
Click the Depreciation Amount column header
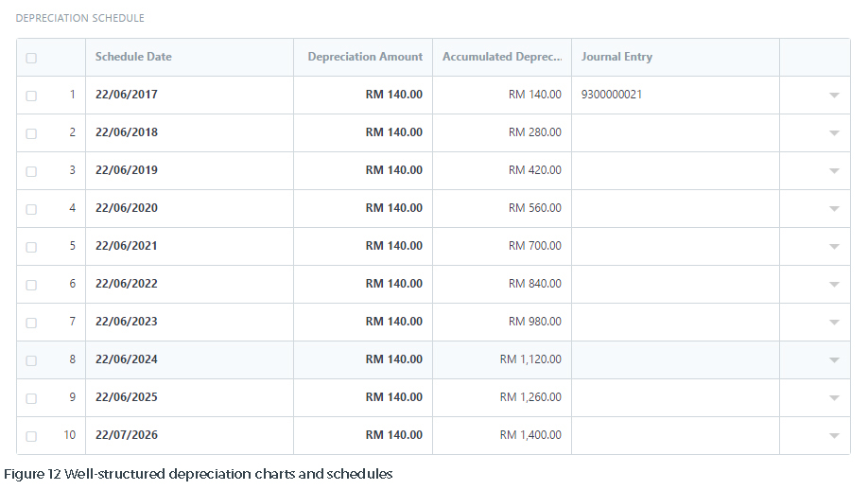(x=363, y=57)
